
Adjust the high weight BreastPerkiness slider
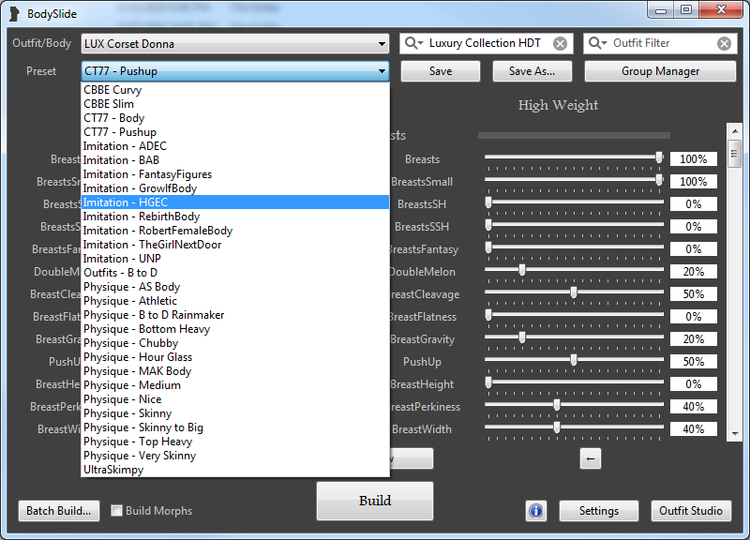click(x=557, y=405)
